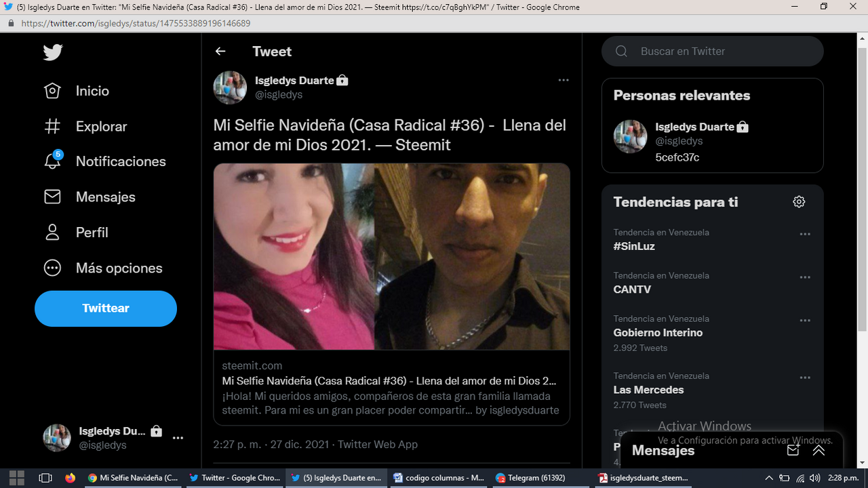Click the magnifier icon in the search box
Image resolution: width=868 pixels, height=488 pixels.
coord(621,52)
